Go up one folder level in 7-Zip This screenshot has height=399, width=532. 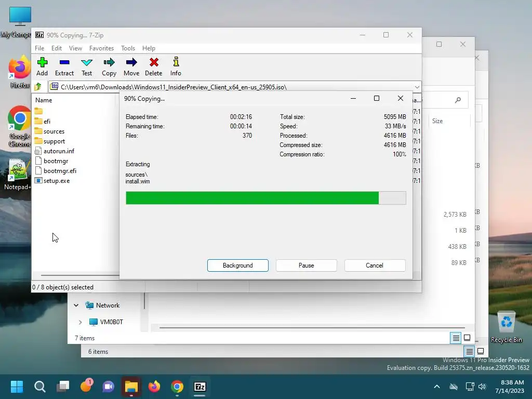pos(38,87)
